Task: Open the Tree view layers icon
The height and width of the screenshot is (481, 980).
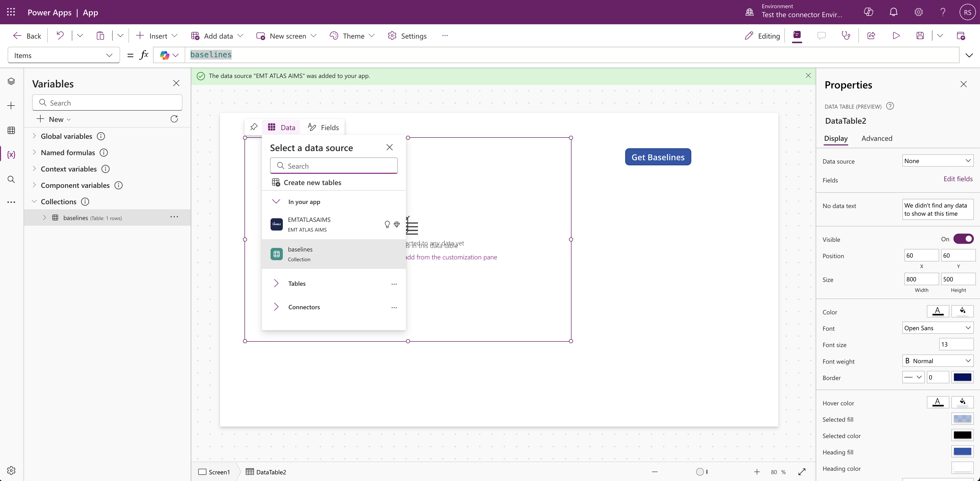Action: pyautogui.click(x=11, y=82)
